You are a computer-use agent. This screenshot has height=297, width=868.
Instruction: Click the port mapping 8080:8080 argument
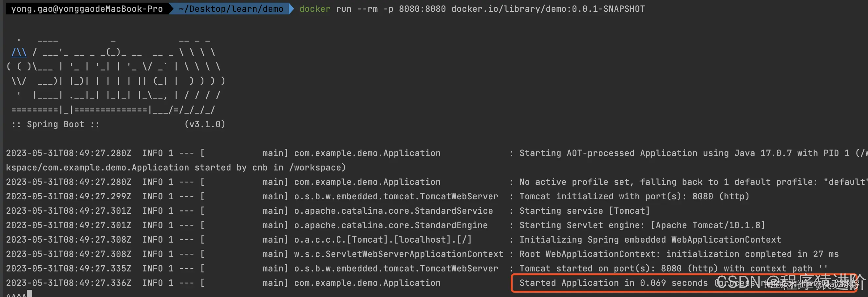(422, 9)
